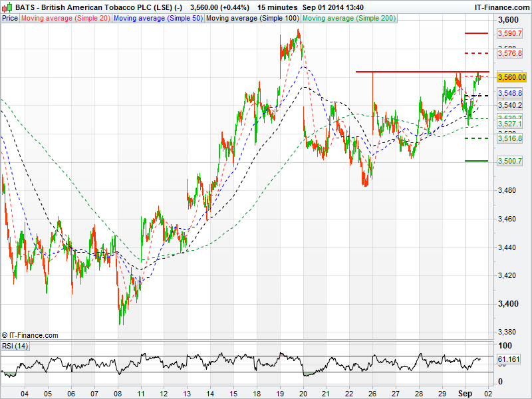Click the 'BATS - British American Tobacco PLC (LSE)' title

[94, 7]
